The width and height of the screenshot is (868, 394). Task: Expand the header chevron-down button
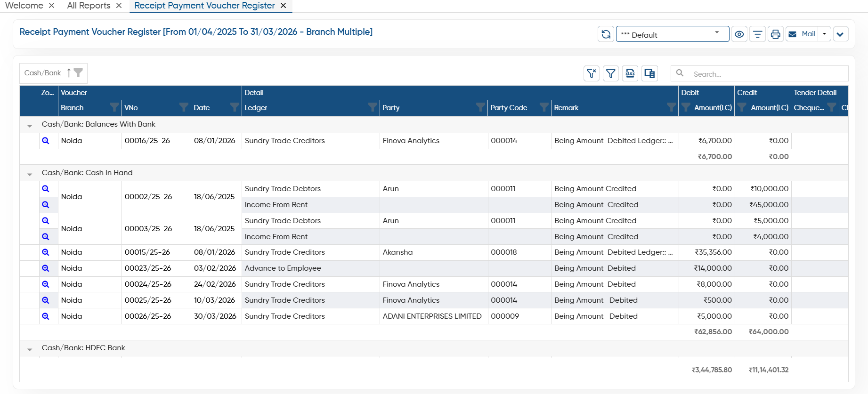coord(840,34)
